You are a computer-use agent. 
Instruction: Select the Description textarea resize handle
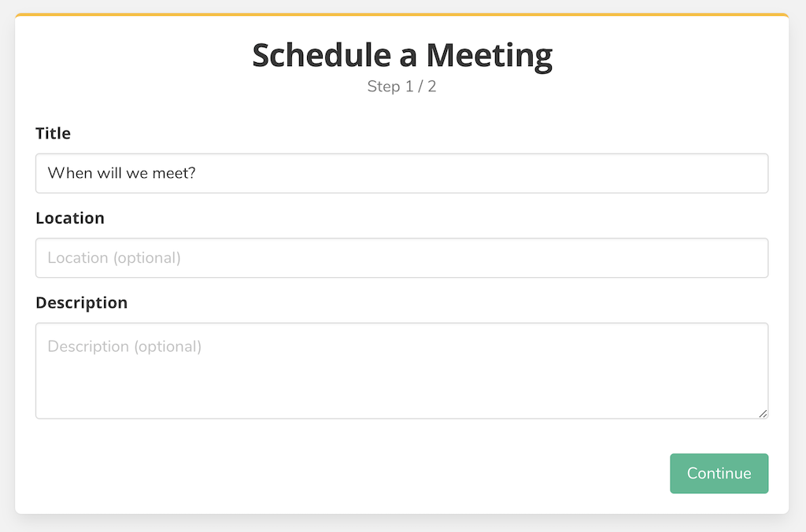pyautogui.click(x=763, y=413)
